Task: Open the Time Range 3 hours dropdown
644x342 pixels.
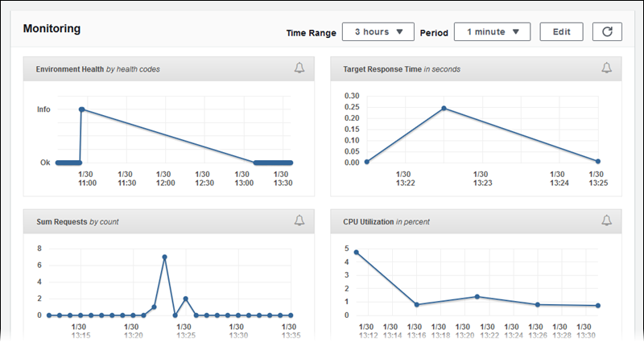Action: (x=378, y=32)
